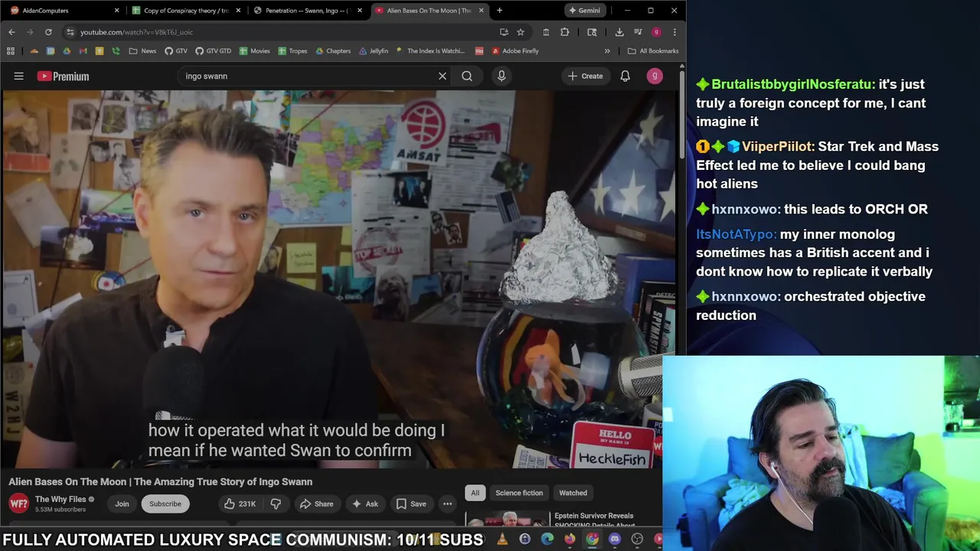Click Create button in YouTube header
This screenshot has width=980, height=551.
coord(586,76)
